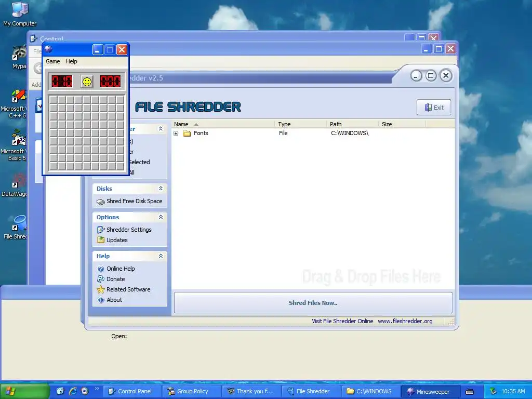532x399 pixels.
Task: Expand the Fonts folder tree node
Action: (x=176, y=134)
